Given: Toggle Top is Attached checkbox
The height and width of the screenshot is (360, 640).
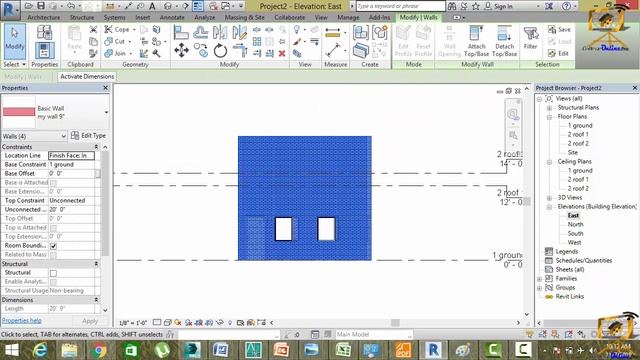Looking at the screenshot, I should coord(53,228).
